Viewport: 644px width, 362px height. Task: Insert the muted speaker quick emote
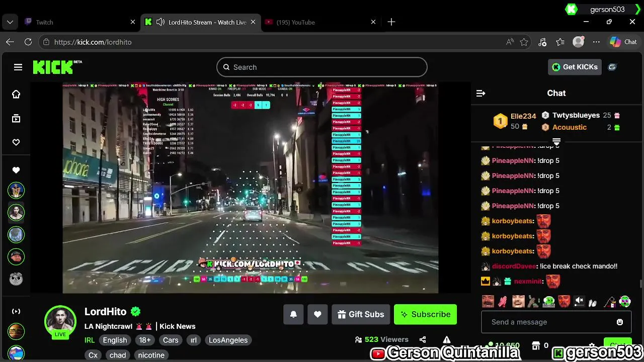[579, 302]
